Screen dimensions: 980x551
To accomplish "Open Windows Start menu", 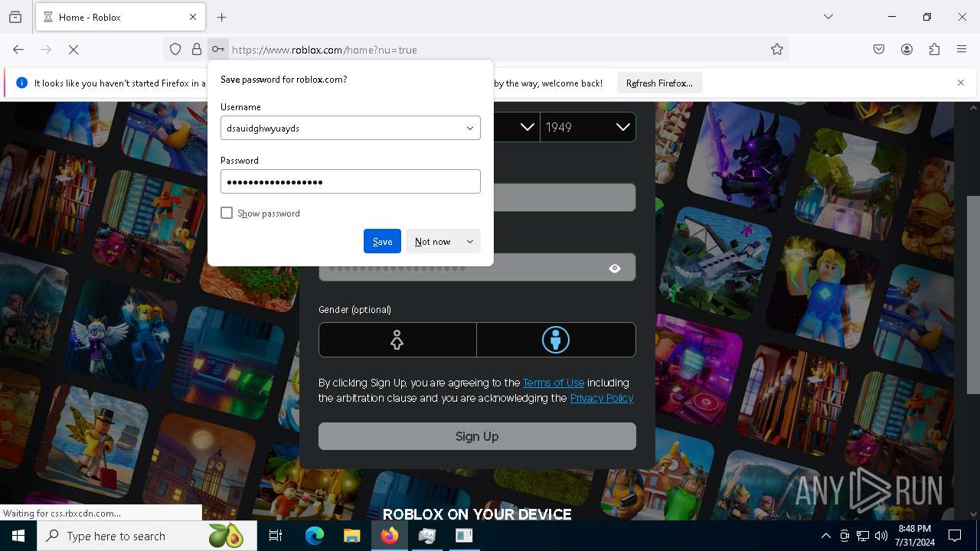I will (x=18, y=536).
